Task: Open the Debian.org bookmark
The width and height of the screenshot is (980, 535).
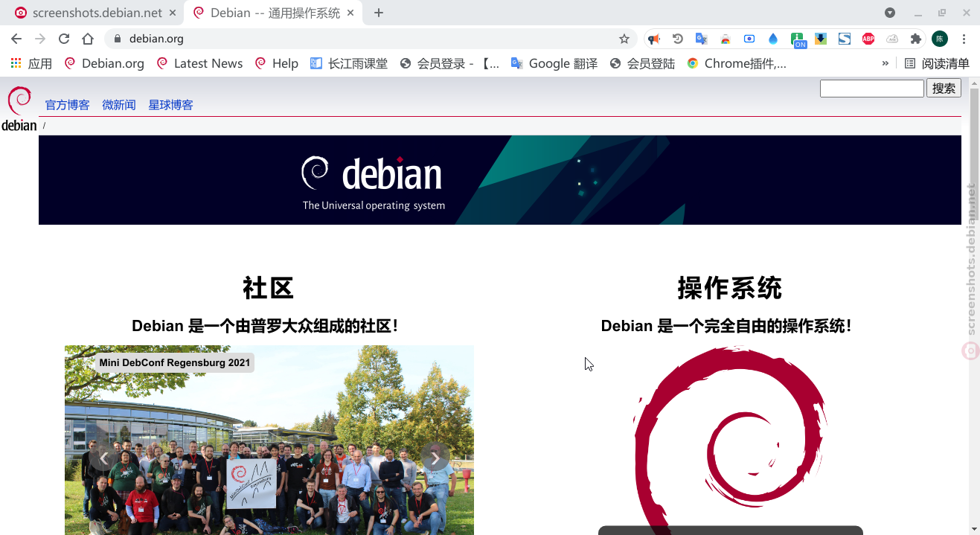Action: 104,63
